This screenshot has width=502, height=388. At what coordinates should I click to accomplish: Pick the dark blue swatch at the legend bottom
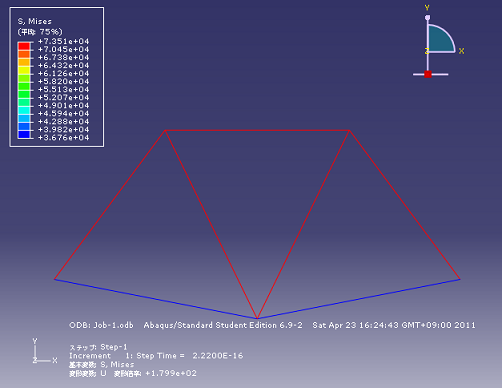click(24, 134)
